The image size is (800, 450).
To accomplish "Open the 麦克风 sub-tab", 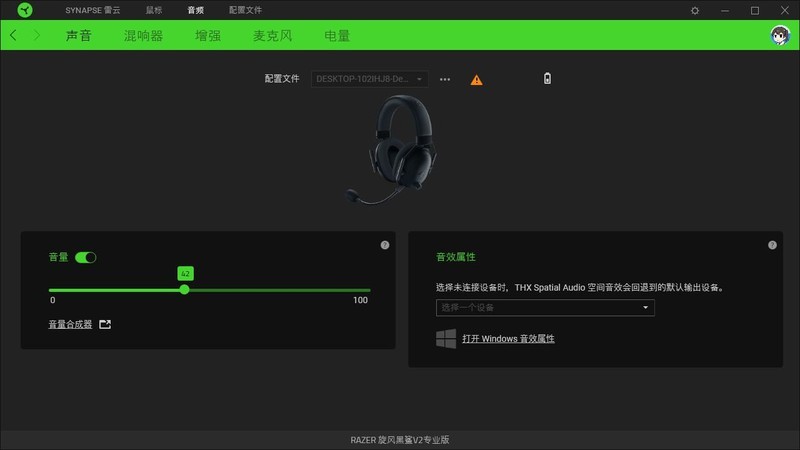I will pos(272,36).
